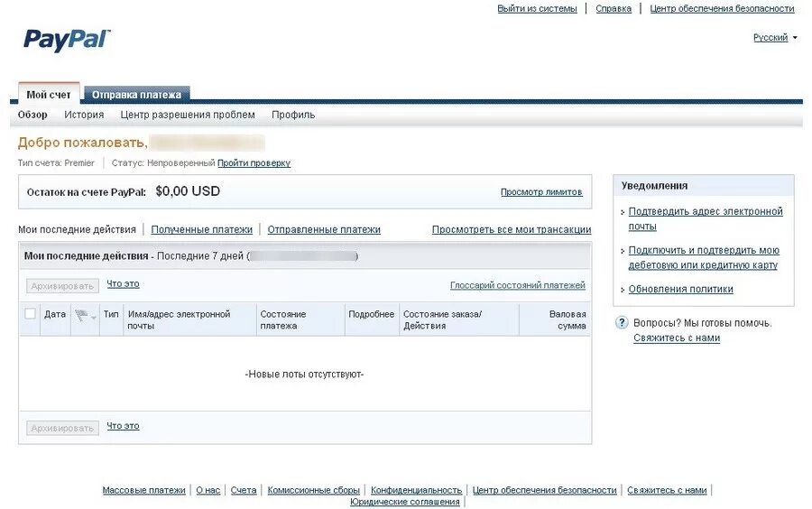
Task: Open top Центр обеспечения безопасности link
Action: (x=722, y=9)
